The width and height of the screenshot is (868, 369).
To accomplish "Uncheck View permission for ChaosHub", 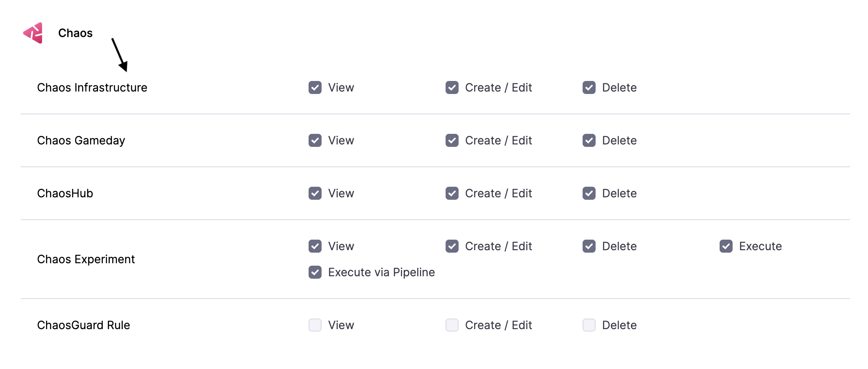I will point(315,193).
